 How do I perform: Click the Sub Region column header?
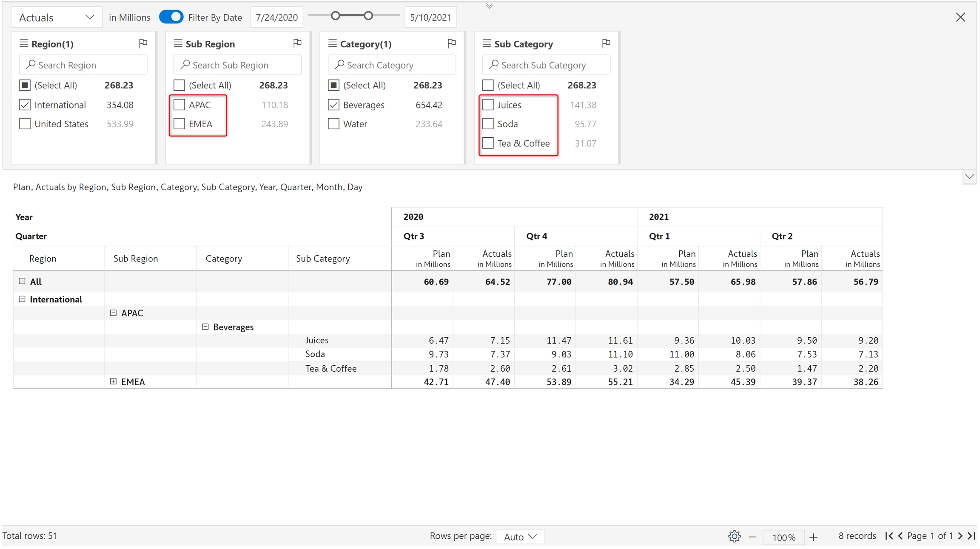136,259
